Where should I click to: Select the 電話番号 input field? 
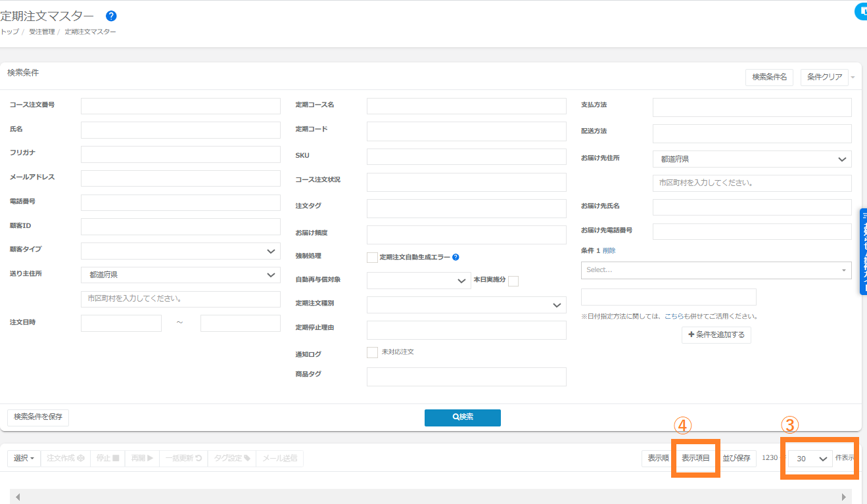tap(181, 202)
